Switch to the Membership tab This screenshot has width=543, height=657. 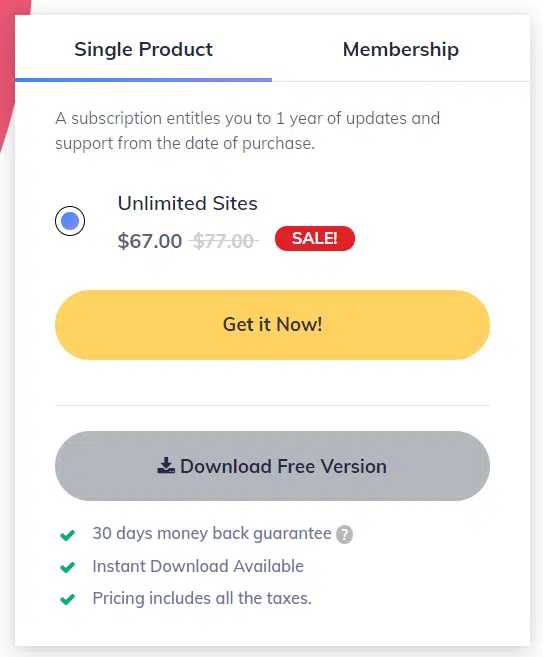(401, 49)
